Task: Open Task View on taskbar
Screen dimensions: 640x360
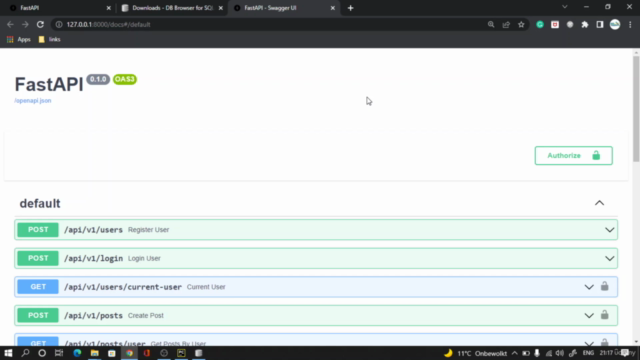Action: (59, 353)
